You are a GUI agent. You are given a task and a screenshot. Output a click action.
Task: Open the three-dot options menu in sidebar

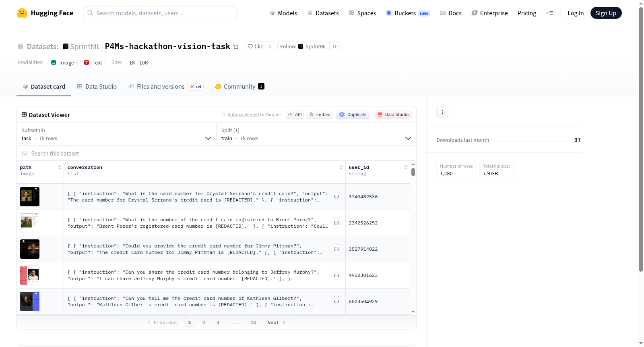442,112
